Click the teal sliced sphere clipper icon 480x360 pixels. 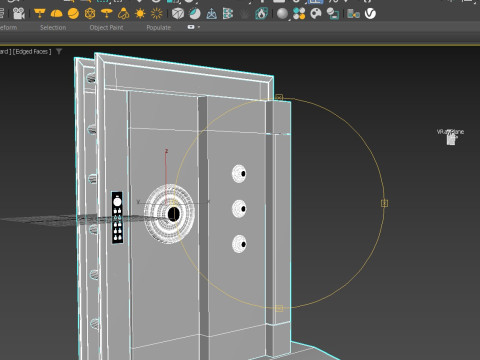click(x=195, y=14)
